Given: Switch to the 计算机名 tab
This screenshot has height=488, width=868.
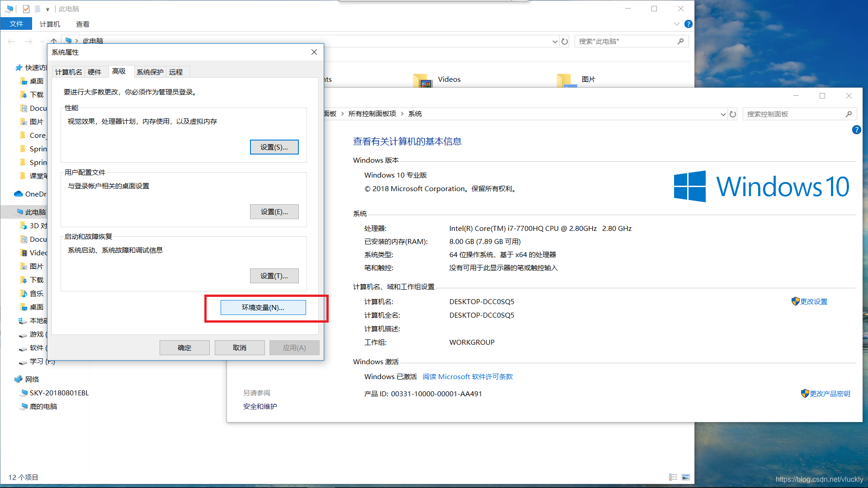Looking at the screenshot, I should coord(69,72).
